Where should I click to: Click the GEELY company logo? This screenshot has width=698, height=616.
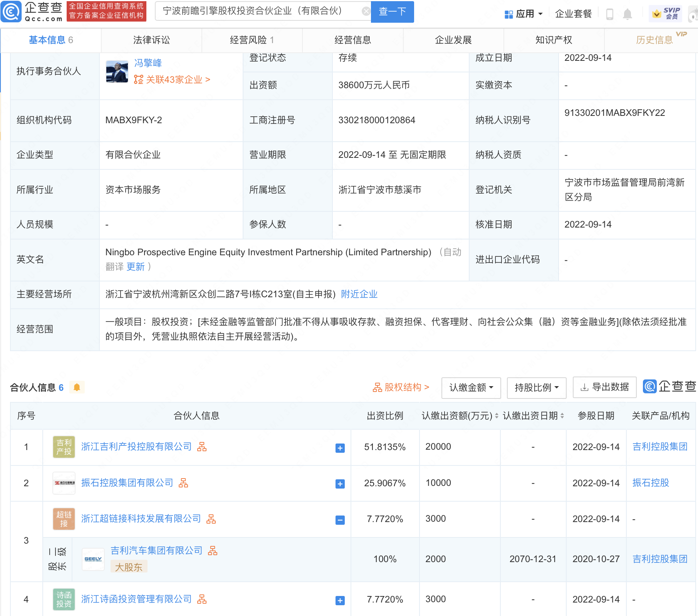pyautogui.click(x=93, y=559)
